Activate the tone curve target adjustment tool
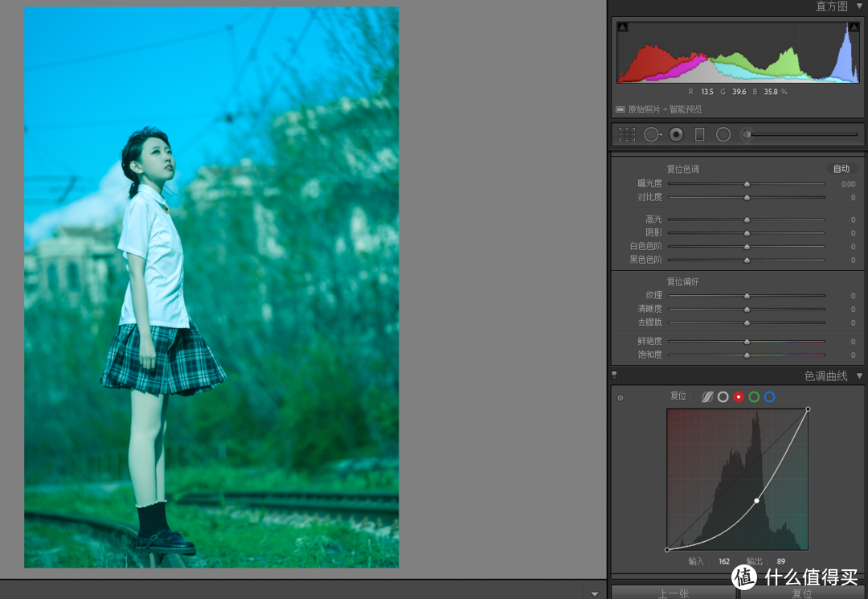 (620, 397)
